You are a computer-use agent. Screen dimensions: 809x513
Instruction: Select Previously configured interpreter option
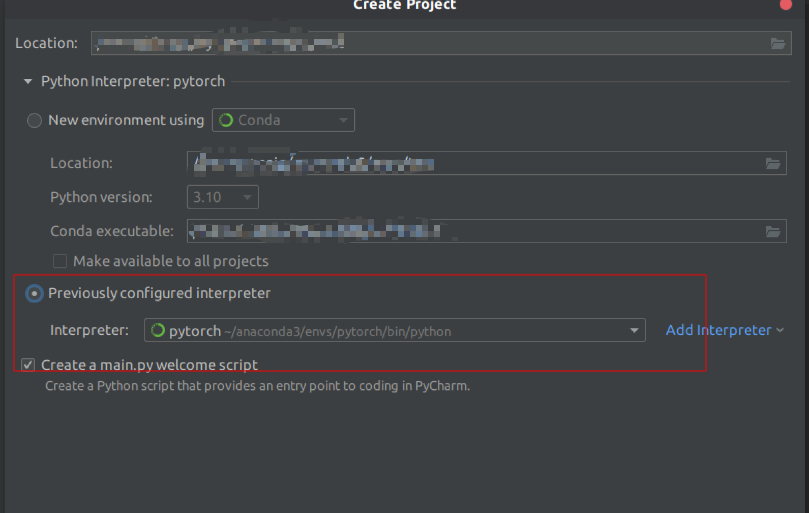click(35, 294)
